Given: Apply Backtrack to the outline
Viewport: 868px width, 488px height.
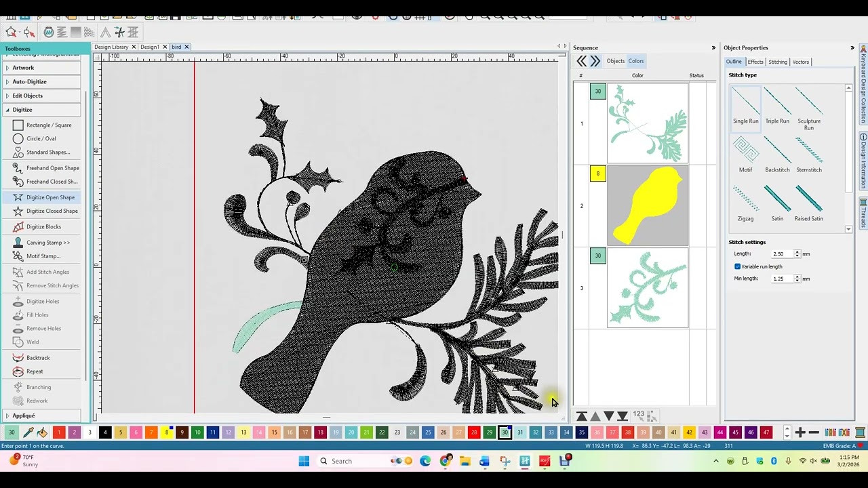Looking at the screenshot, I should pyautogui.click(x=31, y=357).
